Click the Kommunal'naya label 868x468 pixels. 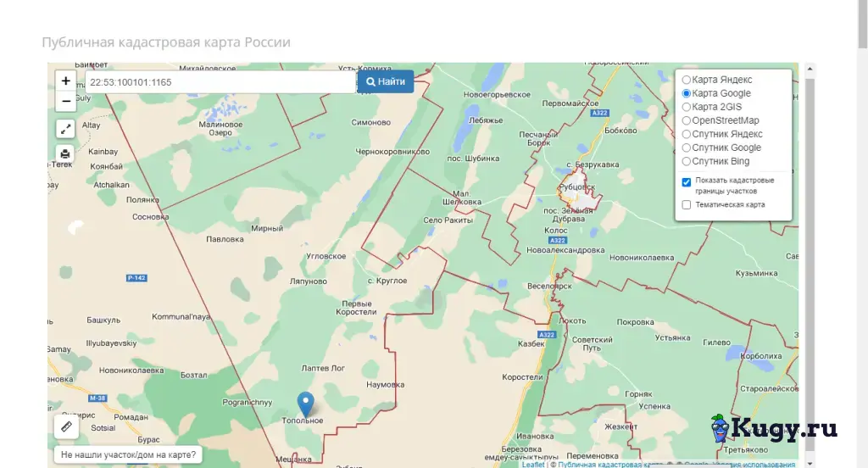pos(181,317)
